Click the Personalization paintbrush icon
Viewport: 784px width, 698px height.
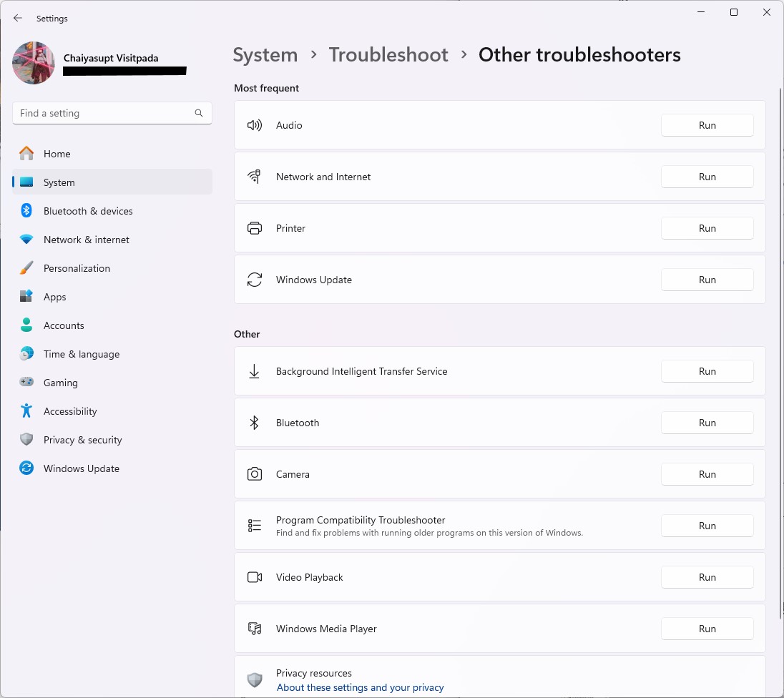[26, 268]
